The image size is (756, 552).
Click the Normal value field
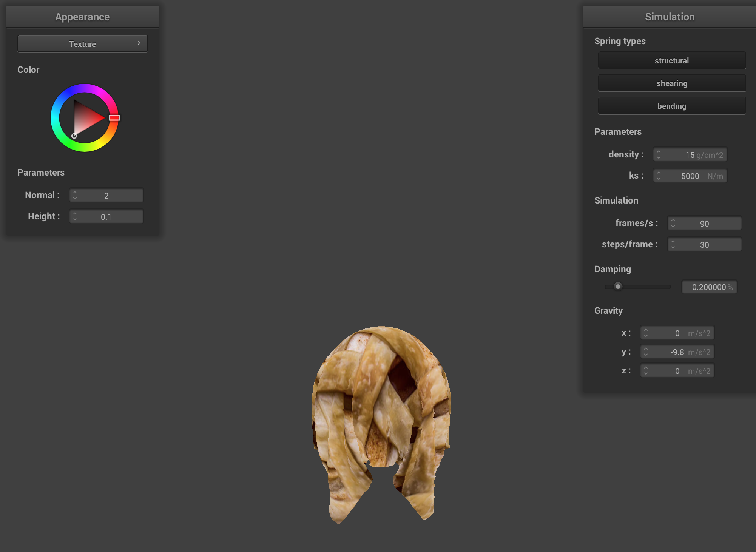[x=106, y=195]
